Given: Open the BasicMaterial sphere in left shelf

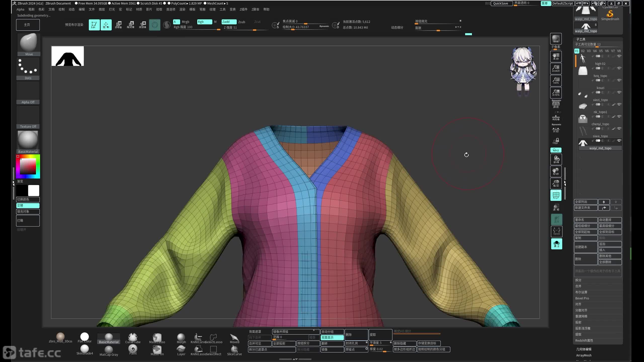Looking at the screenshot, I should [28, 142].
